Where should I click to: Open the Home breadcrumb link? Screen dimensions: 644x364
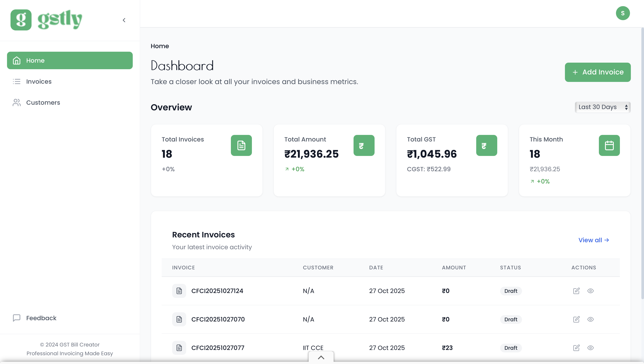click(159, 46)
